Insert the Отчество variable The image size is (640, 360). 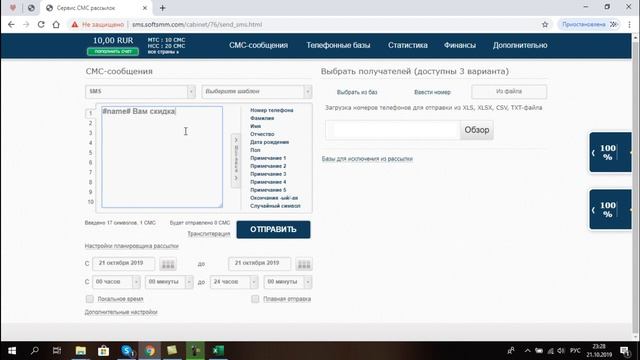tap(262, 134)
